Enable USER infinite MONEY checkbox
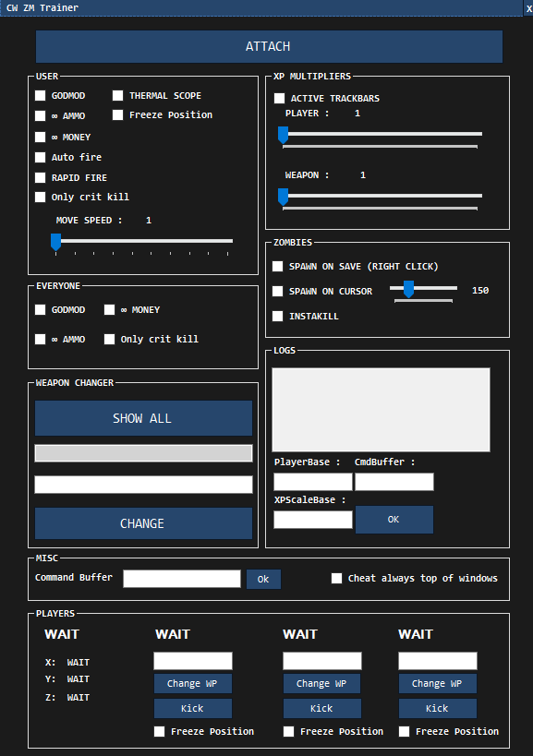 [41, 137]
